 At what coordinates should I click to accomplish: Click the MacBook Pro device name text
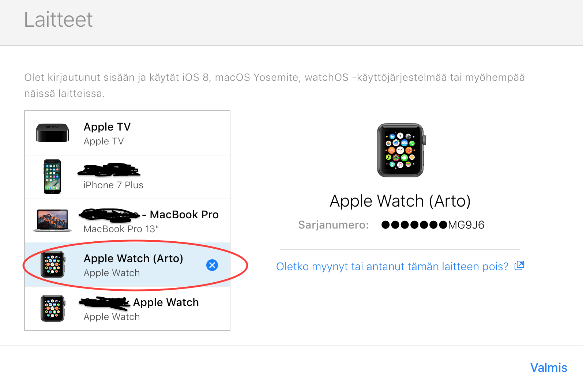pyautogui.click(x=184, y=215)
